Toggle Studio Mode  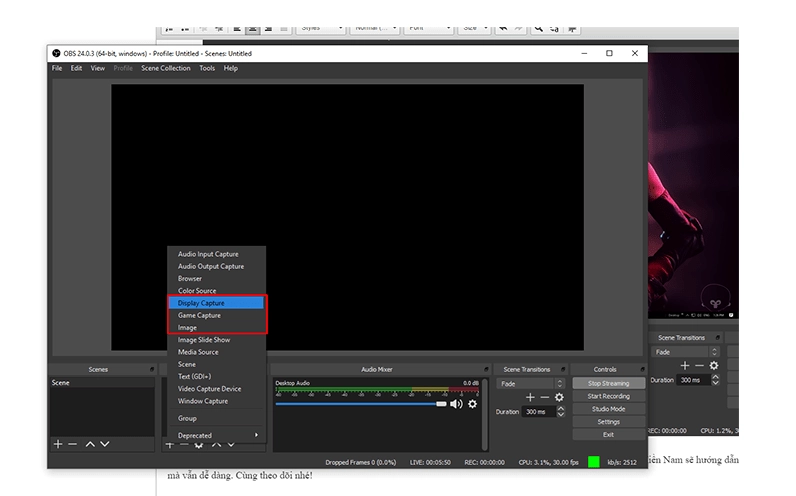608,409
